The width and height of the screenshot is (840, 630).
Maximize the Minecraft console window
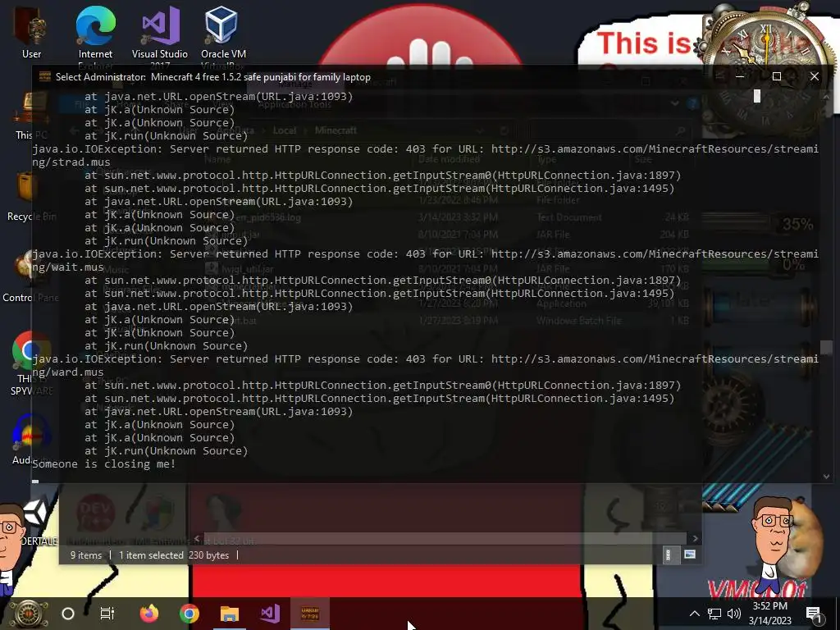(776, 76)
